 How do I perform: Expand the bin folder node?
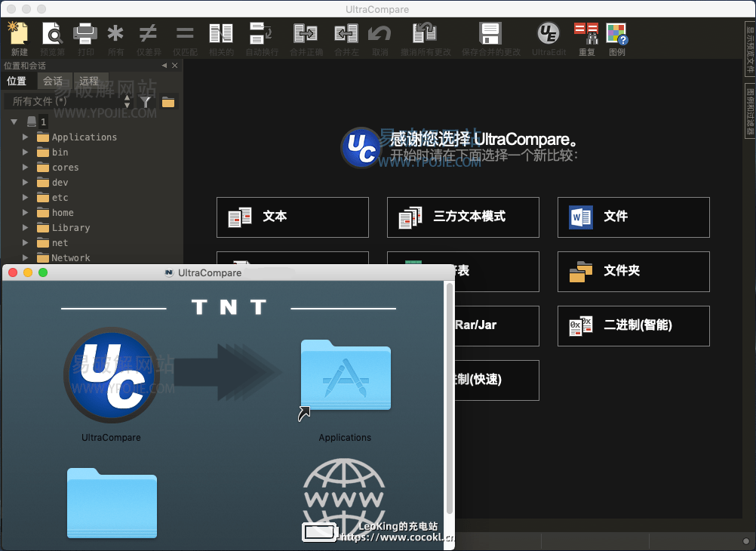click(25, 152)
